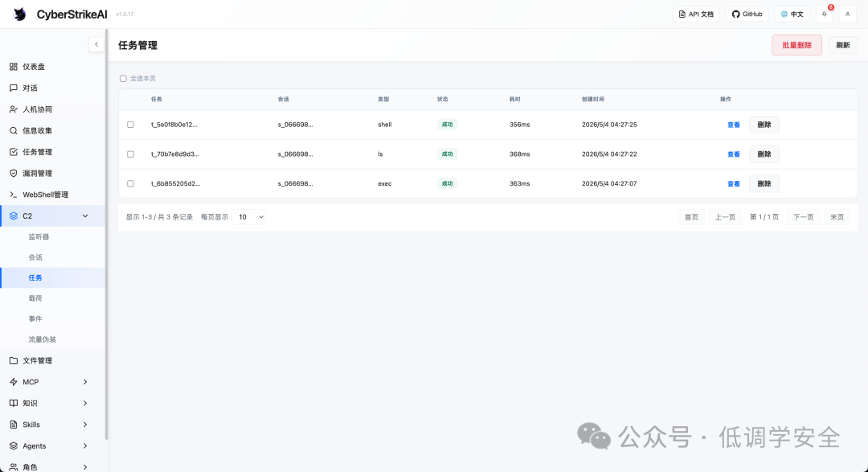
Task: Collapse the sidebar with the arrow button
Action: coord(96,44)
